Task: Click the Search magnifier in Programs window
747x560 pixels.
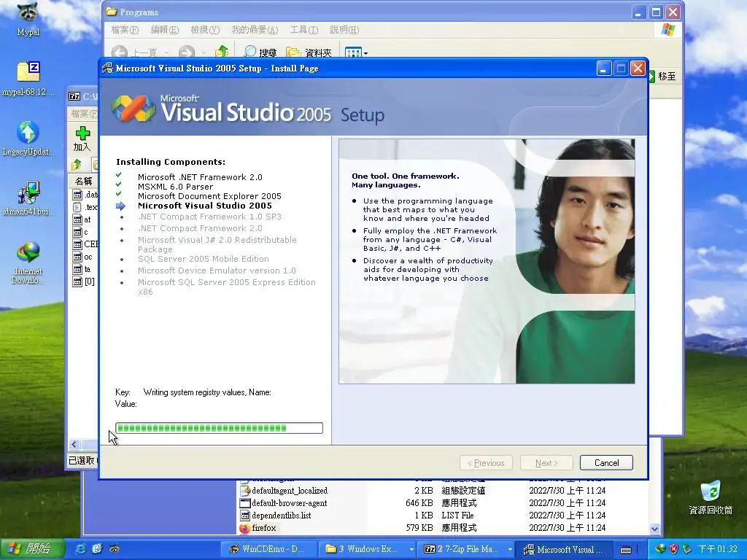Action: 250,52
